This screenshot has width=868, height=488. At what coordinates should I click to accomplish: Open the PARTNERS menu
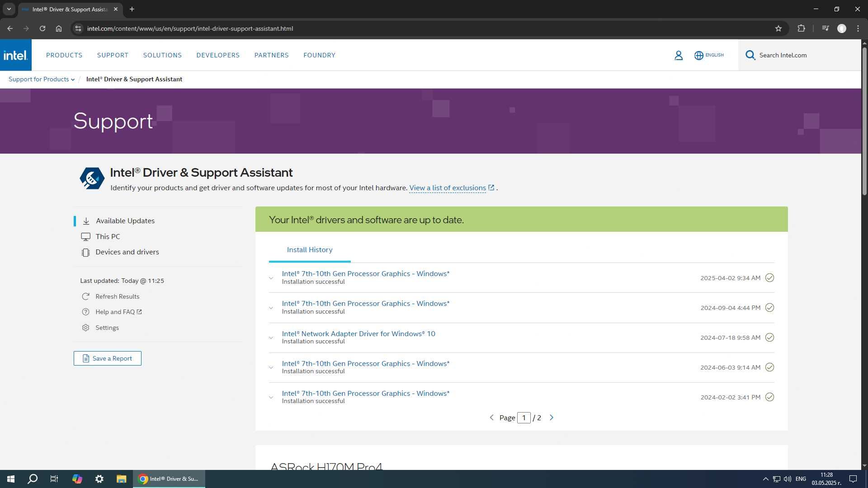[x=271, y=55]
